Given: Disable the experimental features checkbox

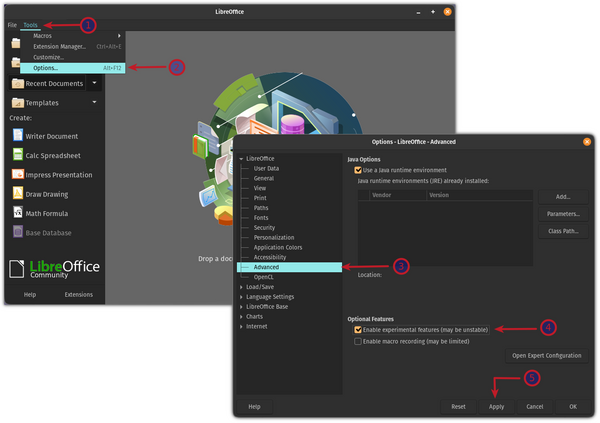Looking at the screenshot, I should tap(358, 329).
